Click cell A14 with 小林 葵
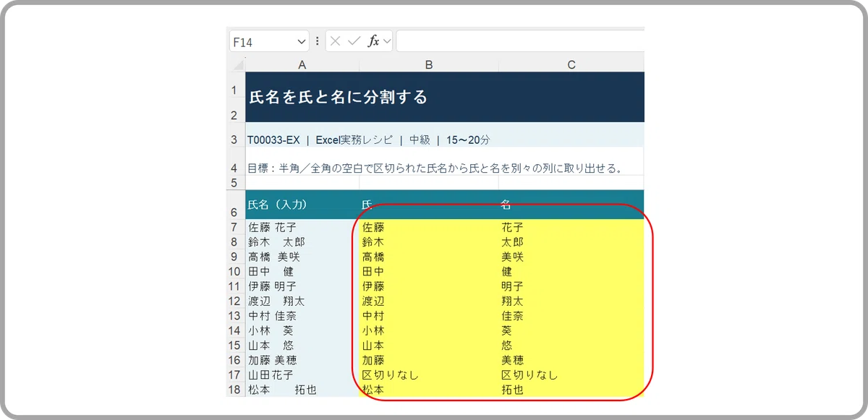Image resolution: width=868 pixels, height=420 pixels. tap(302, 330)
